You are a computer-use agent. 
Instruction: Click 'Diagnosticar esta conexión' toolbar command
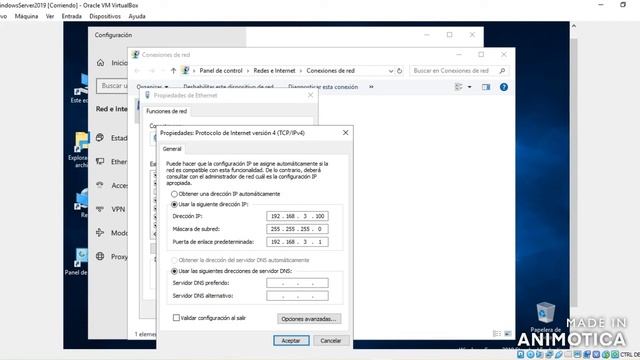[323, 87]
